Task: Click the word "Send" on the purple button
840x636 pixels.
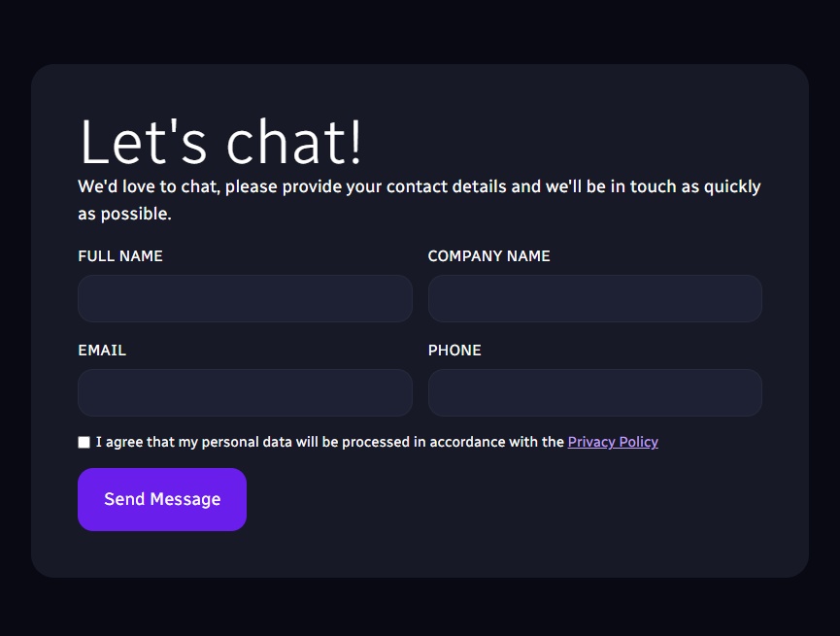Action: (124, 499)
